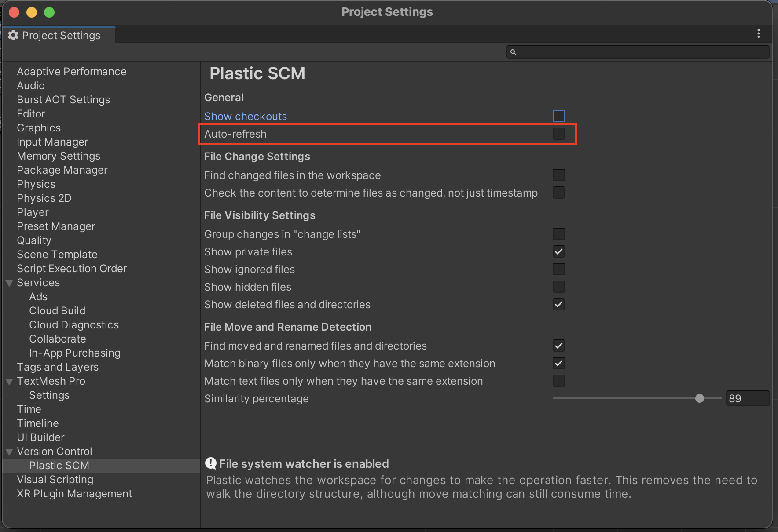This screenshot has height=532, width=778.
Task: Click the three-dot window options menu icon
Action: coord(758,34)
